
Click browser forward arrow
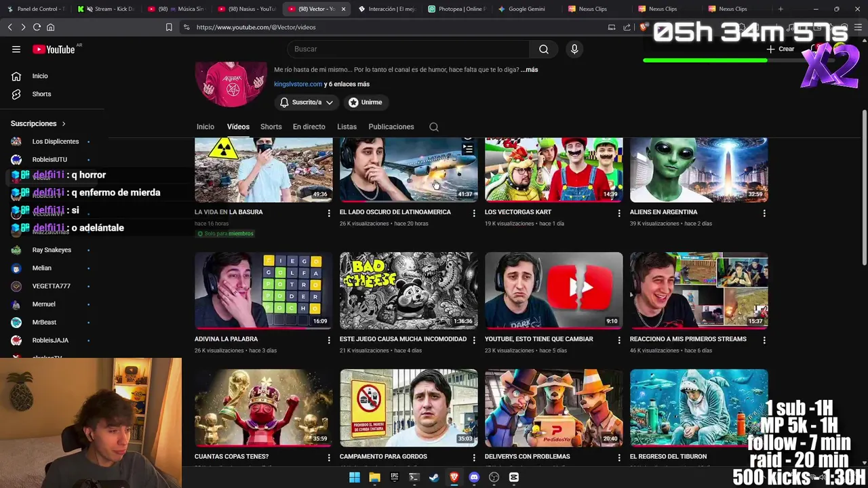[22, 27]
